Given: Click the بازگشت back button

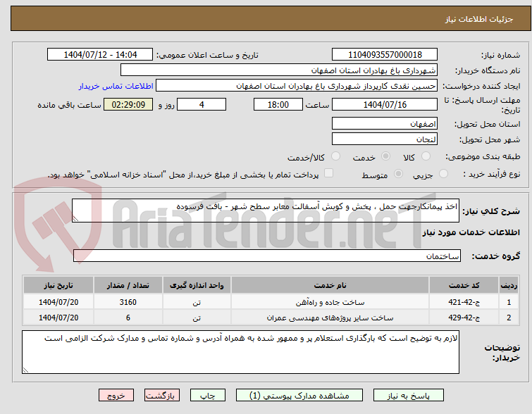Looking at the screenshot, I should click(x=162, y=396).
